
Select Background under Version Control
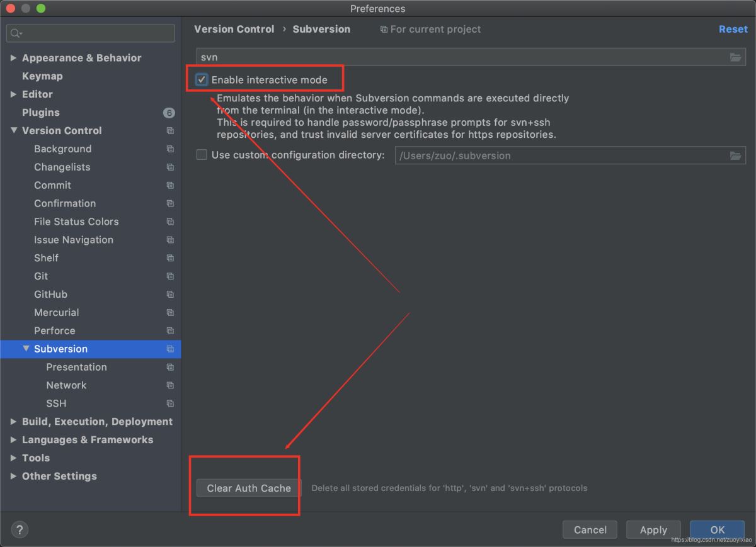point(62,149)
